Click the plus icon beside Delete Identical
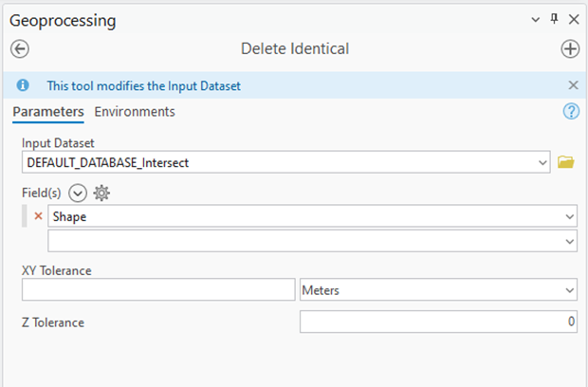 coord(570,49)
